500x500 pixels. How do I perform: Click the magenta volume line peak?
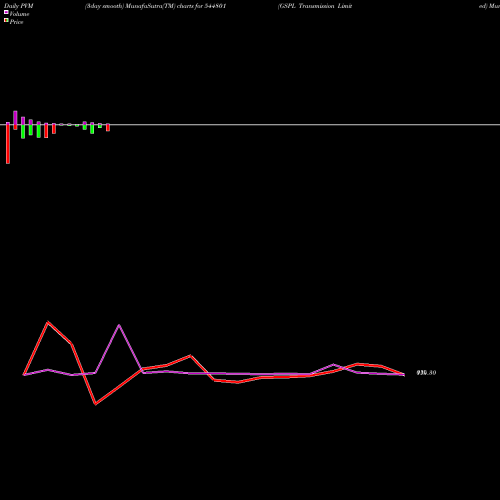pyautogui.click(x=119, y=325)
